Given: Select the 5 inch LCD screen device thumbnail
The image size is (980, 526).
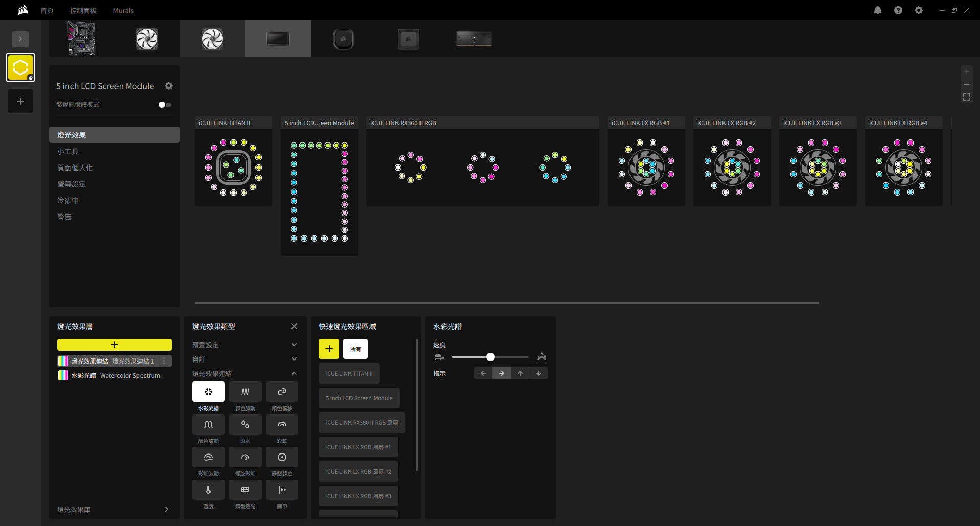Looking at the screenshot, I should 278,39.
